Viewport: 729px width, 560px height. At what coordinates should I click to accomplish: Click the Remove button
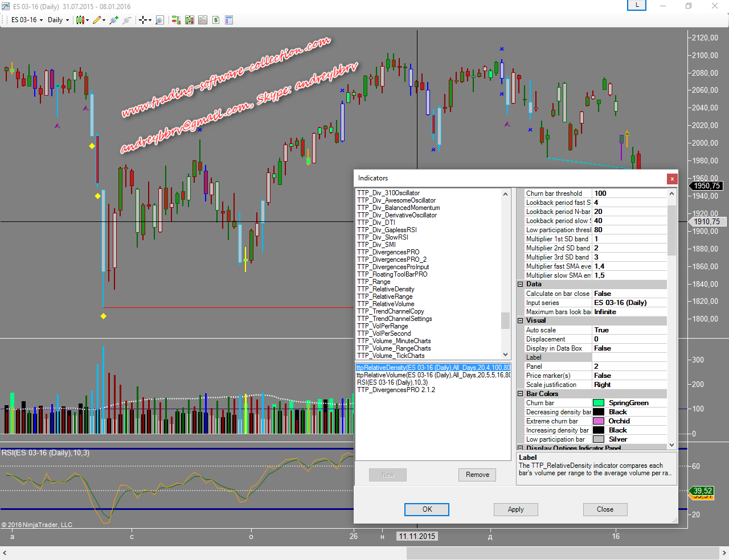[477, 475]
